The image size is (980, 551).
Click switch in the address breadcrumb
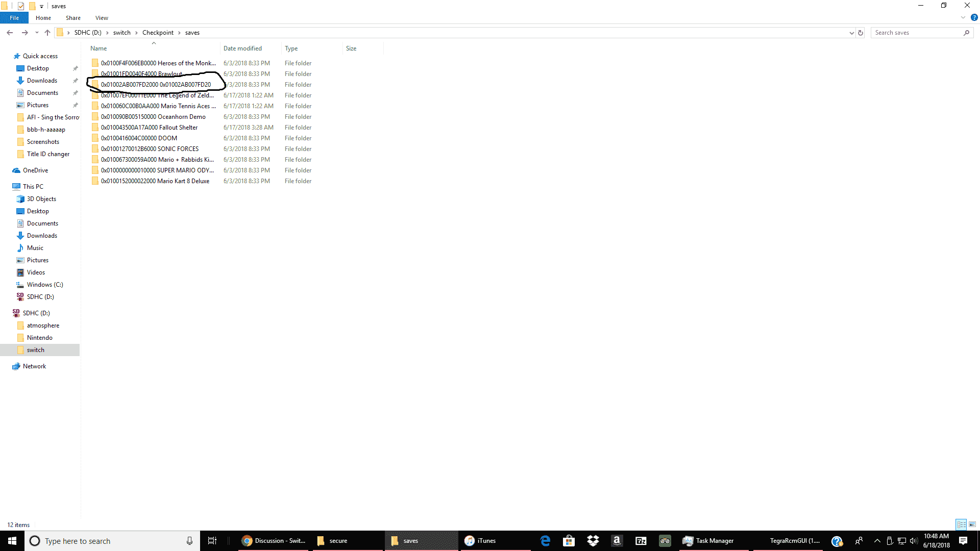point(122,33)
